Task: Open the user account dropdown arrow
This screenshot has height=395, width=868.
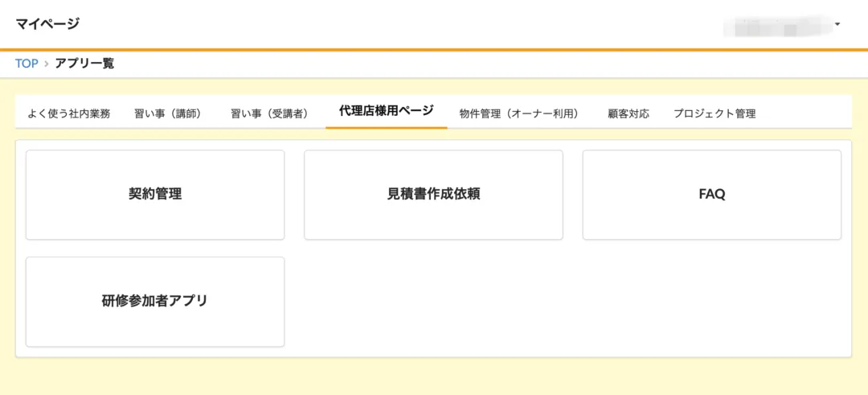Action: point(837,24)
